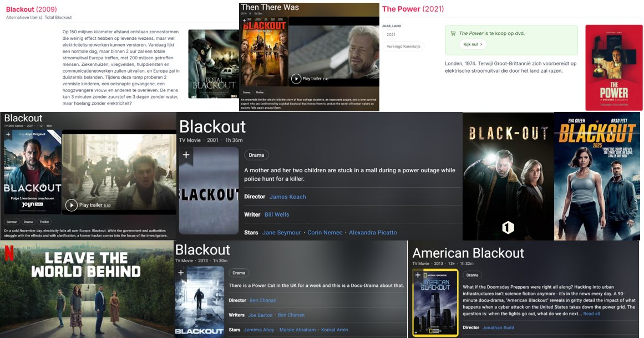Click the Drama tag under Then There Was
Viewport: 644px width, 338px height.
246,93
